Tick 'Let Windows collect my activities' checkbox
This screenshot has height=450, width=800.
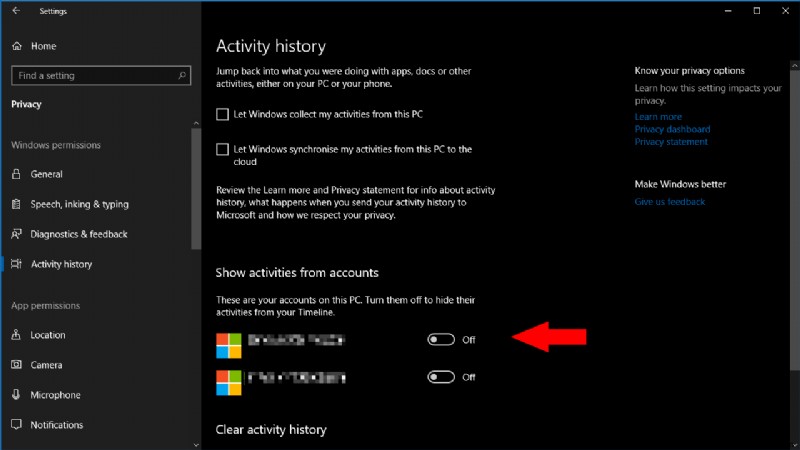[x=222, y=114]
